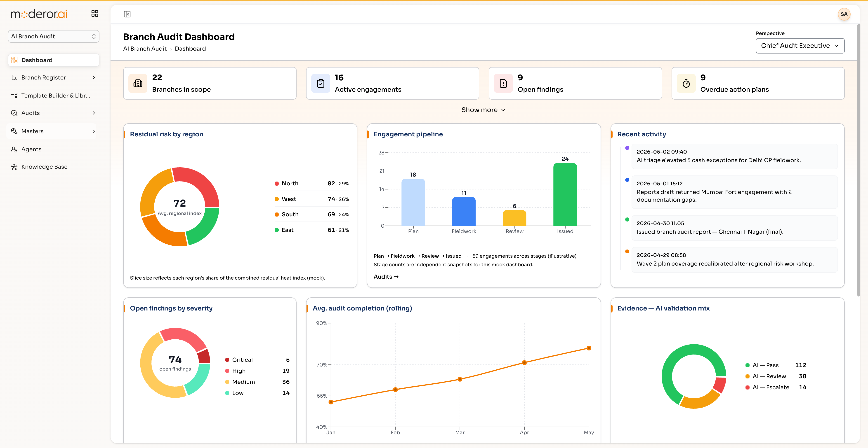Open the Branches in scope card
Image resolution: width=868 pixels, height=448 pixels.
pyautogui.click(x=210, y=83)
